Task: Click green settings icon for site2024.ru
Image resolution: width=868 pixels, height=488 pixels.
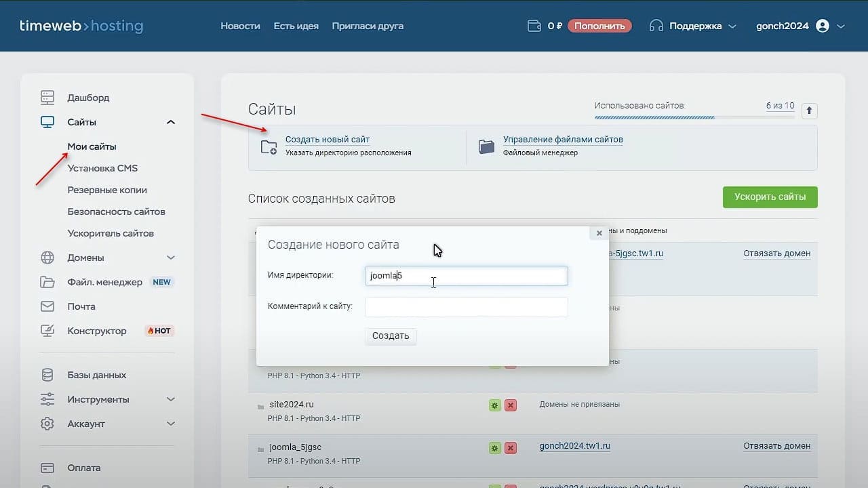Action: coord(495,405)
